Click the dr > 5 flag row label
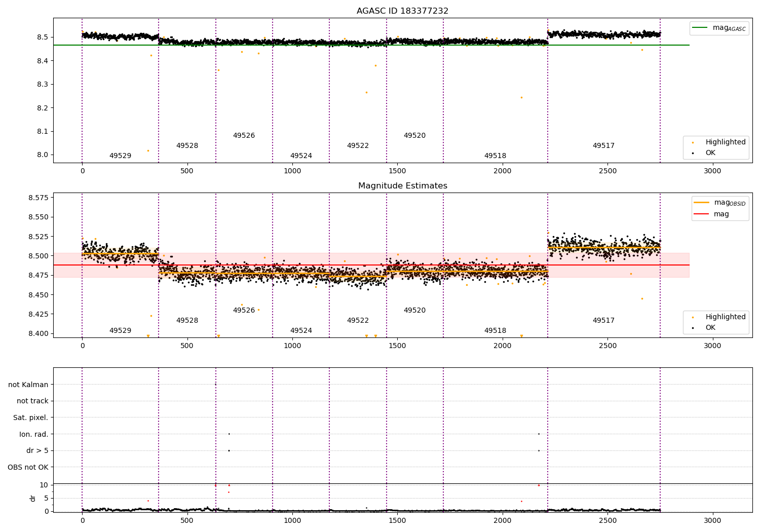 coord(37,450)
